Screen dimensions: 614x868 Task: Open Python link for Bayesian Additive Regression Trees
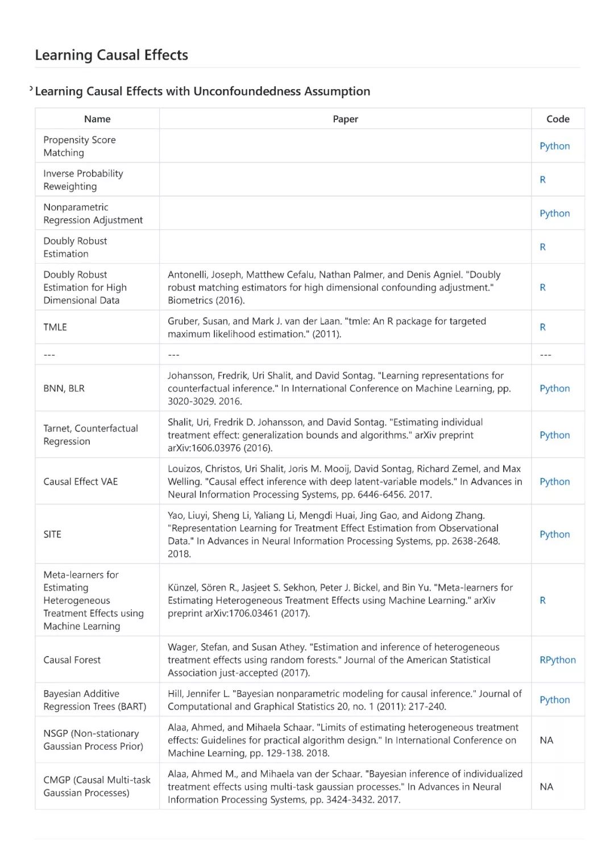[x=554, y=700]
